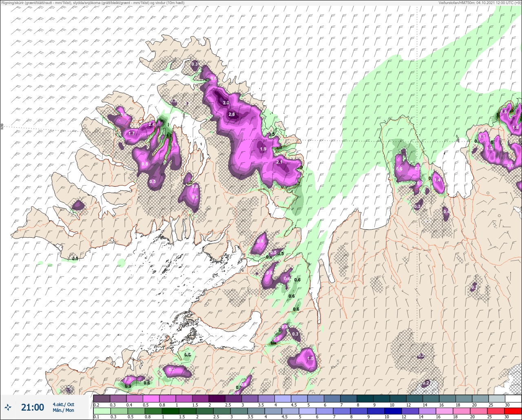Click the palest green swatch after 0.1
The image size is (522, 420).
tap(102, 411)
